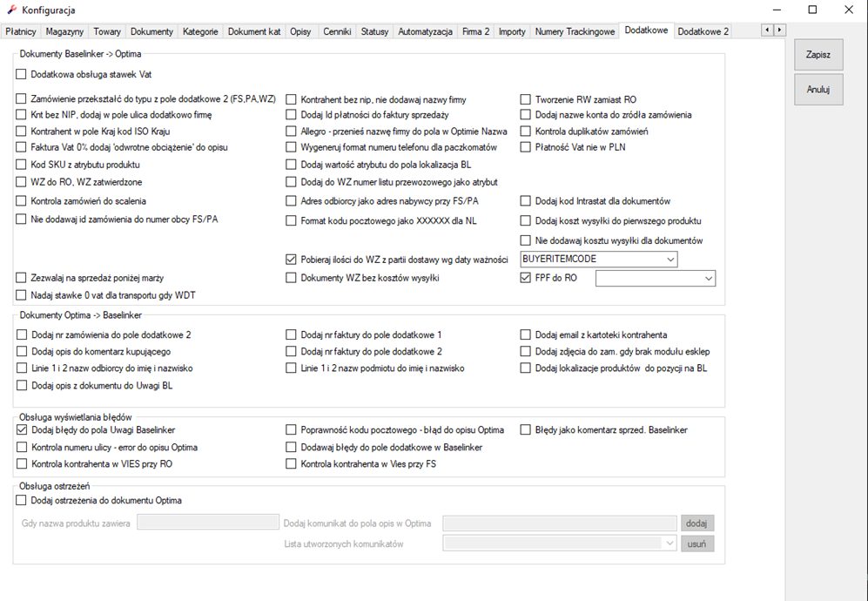Click the usuń button

point(697,544)
